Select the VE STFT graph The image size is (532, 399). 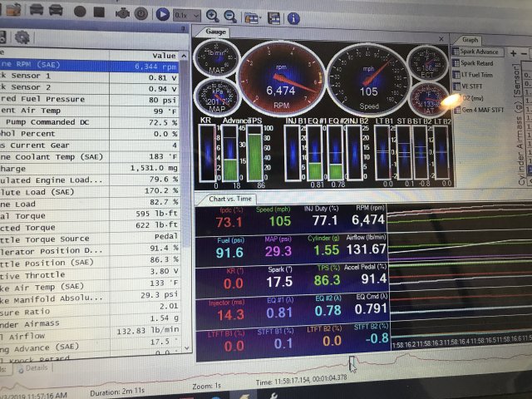[467, 86]
